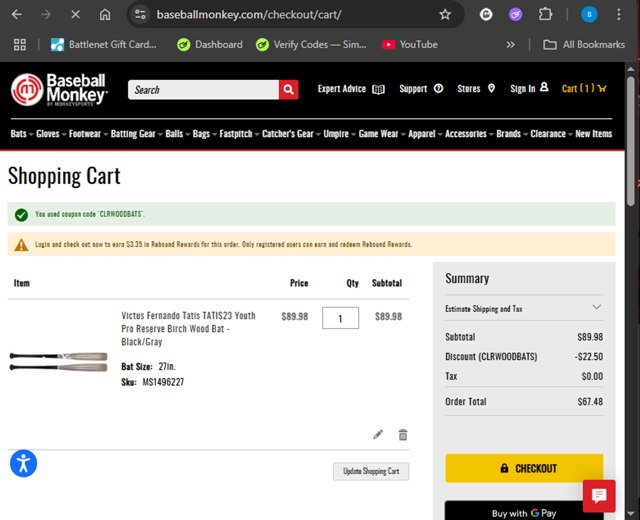Click the address bar URL

[x=249, y=15]
